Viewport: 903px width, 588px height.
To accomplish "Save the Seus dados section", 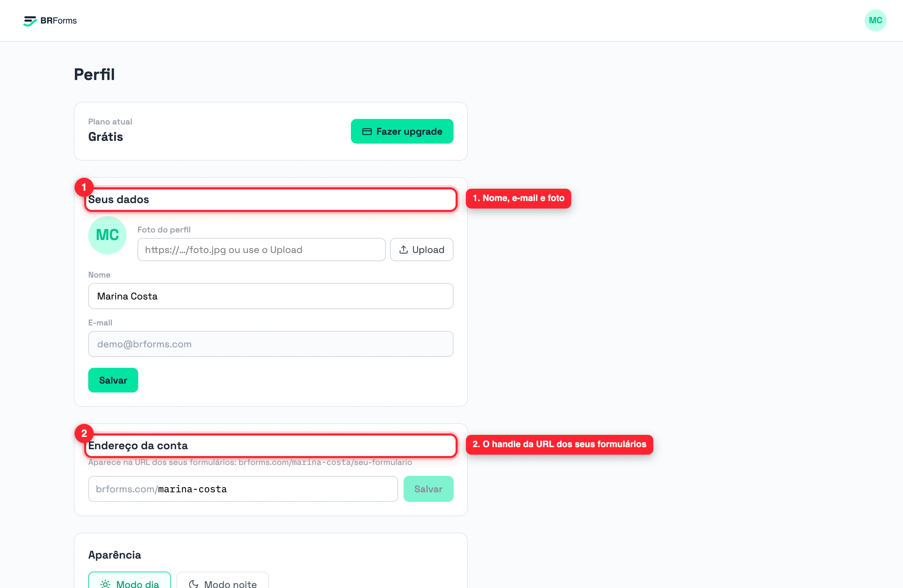I will click(113, 380).
